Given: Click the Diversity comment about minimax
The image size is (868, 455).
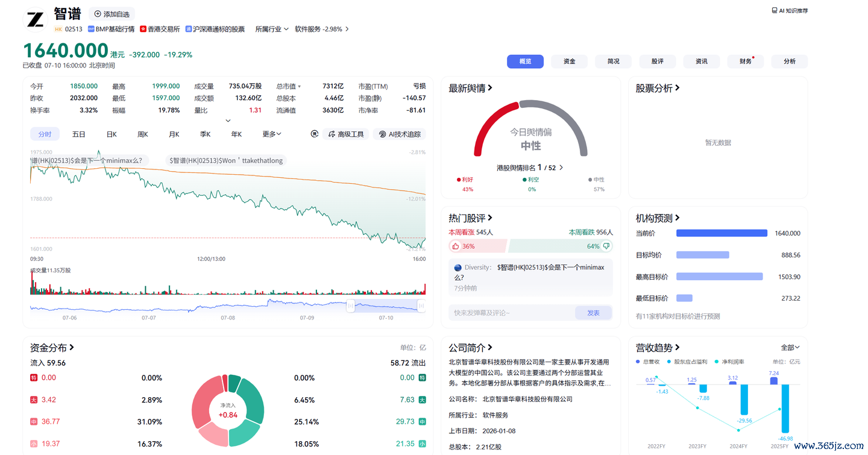Looking at the screenshot, I should point(530,276).
